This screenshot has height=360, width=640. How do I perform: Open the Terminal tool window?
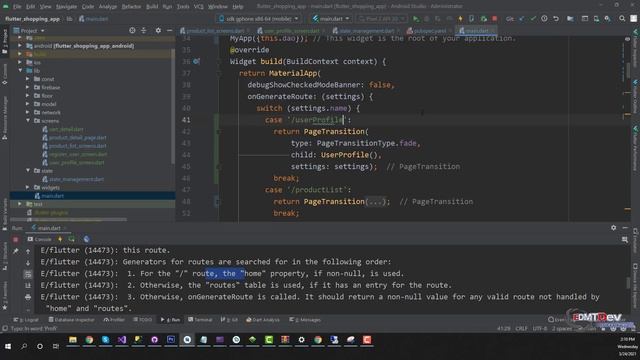coord(200,320)
